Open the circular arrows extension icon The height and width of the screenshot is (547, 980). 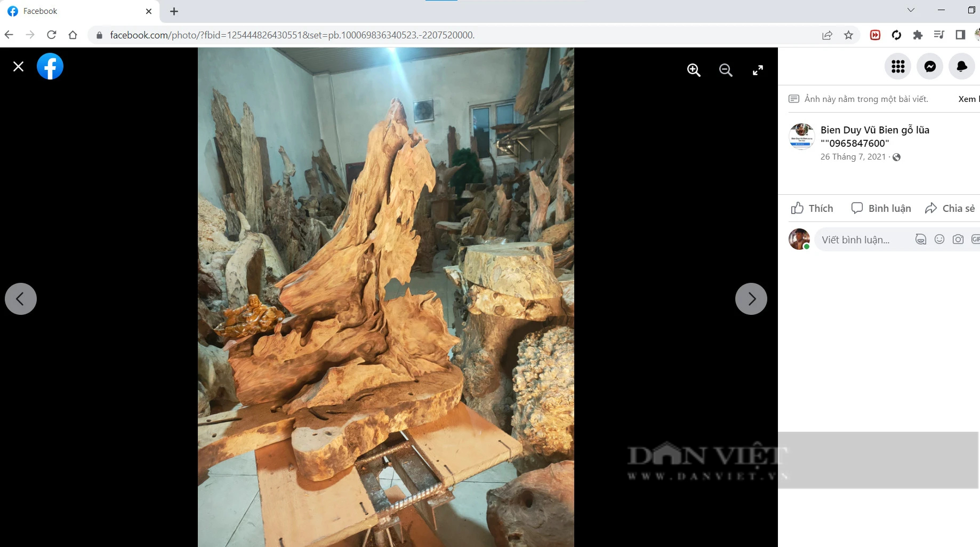(896, 35)
